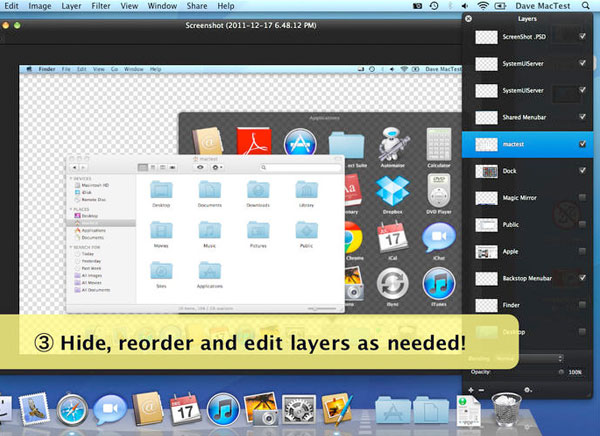Open the Applications folder stack in the Dock
The height and width of the screenshot is (436, 600).
(393, 410)
